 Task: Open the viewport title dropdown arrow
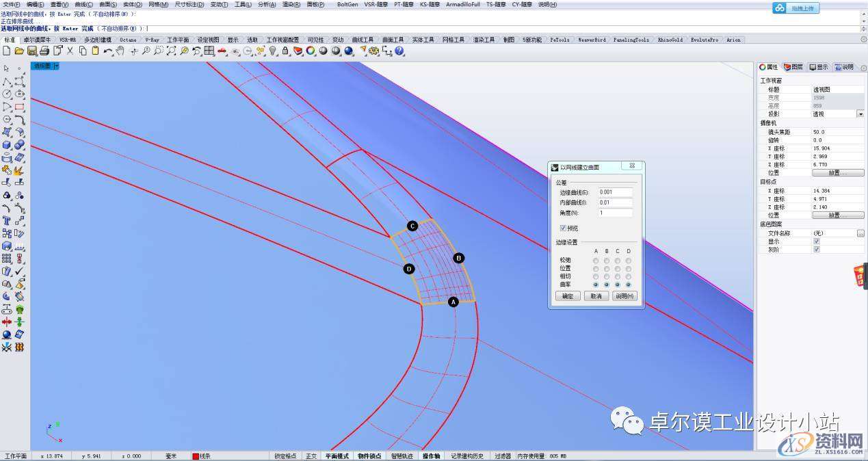coord(57,66)
